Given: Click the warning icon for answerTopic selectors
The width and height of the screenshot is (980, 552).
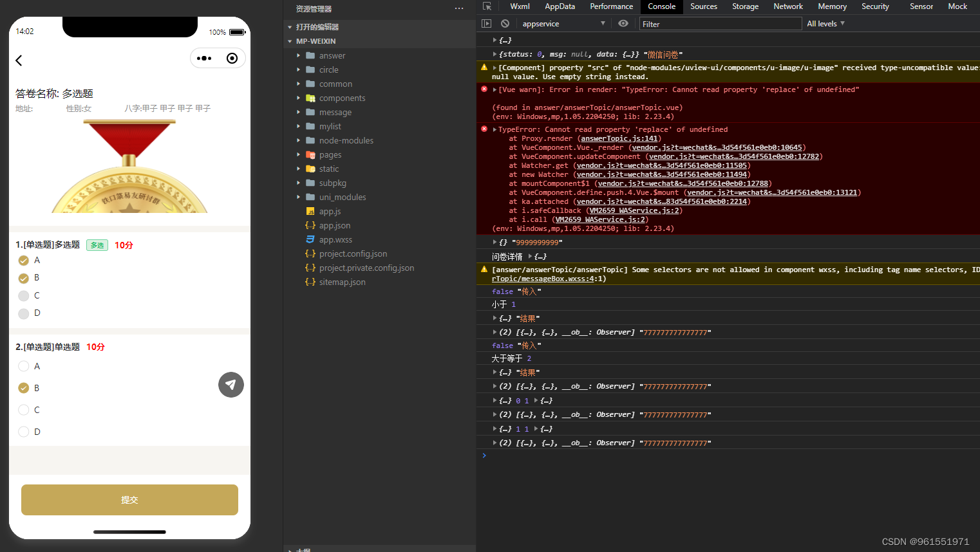Looking at the screenshot, I should pos(484,270).
